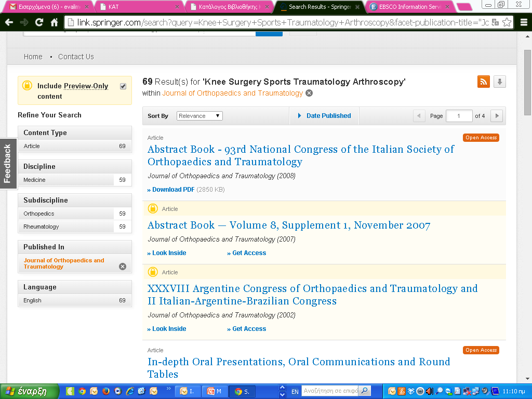Toggle Include Preview-Only content checkbox
This screenshot has width=532, height=399.
(x=123, y=86)
